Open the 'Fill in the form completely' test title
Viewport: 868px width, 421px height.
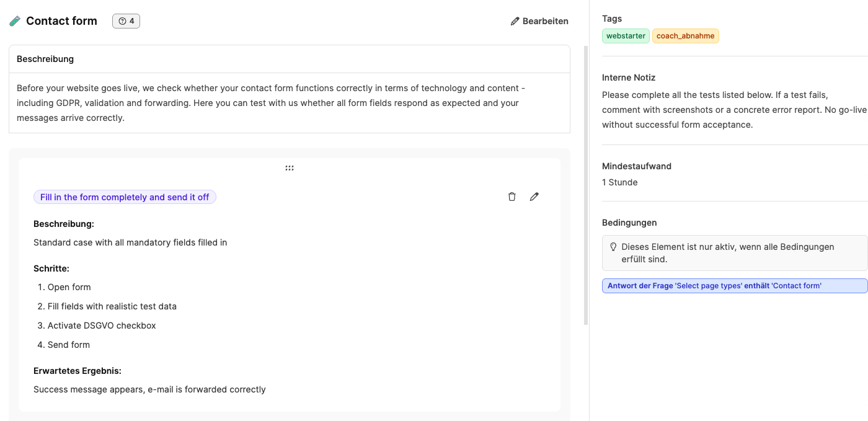[125, 197]
